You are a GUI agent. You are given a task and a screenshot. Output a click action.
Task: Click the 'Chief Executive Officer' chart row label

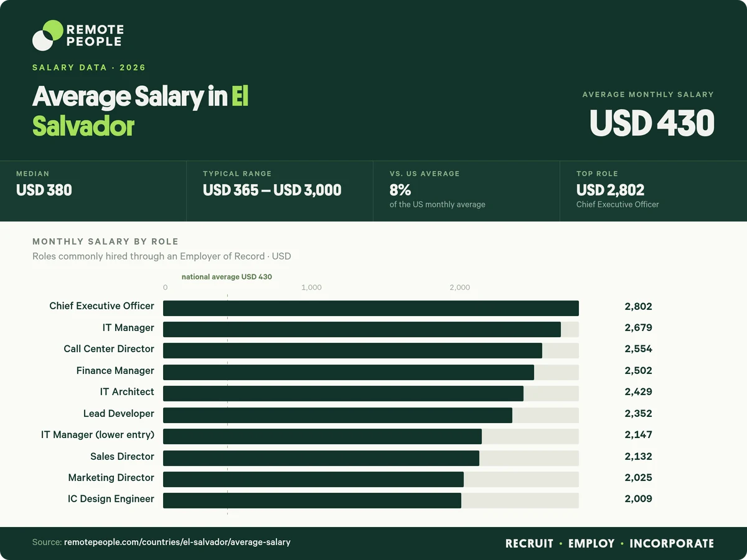tap(102, 306)
